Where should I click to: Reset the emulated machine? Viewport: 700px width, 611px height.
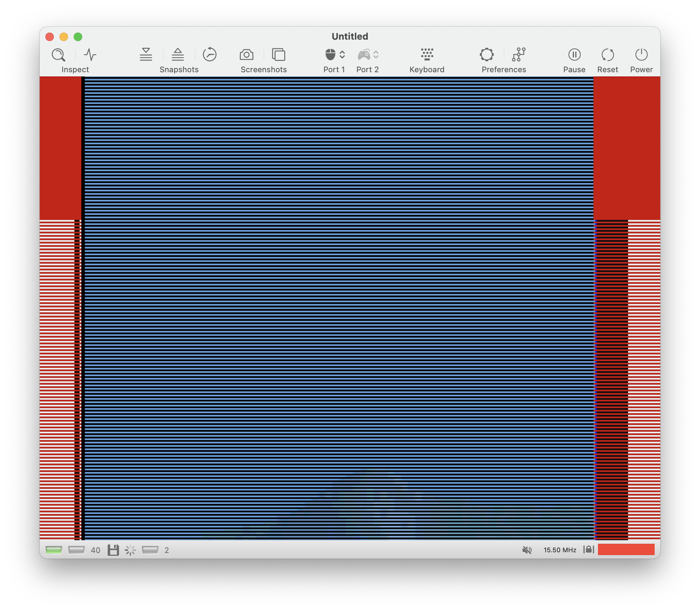tap(608, 55)
